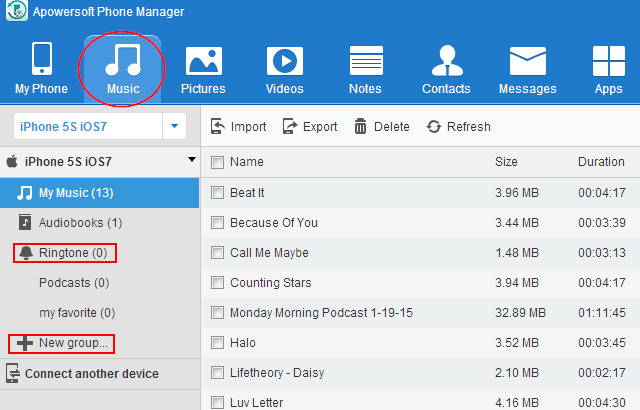Open the Messages section
This screenshot has height=410, width=640.
pos(527,62)
